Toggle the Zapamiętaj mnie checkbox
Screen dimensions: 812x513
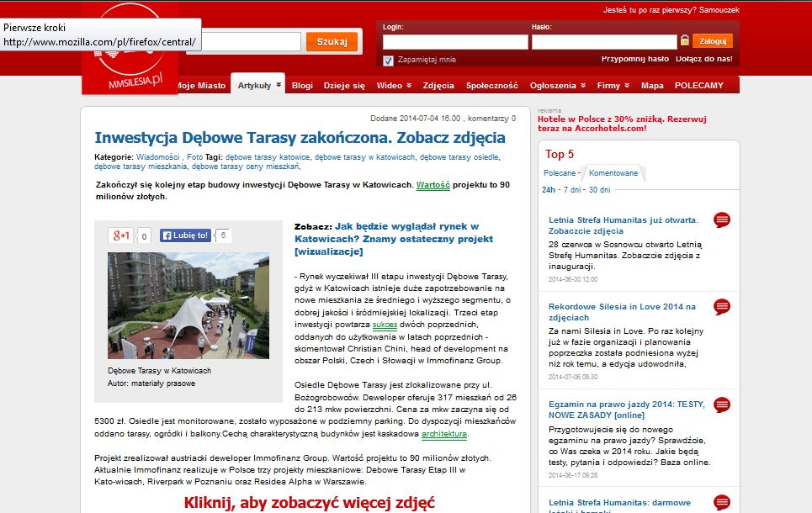pos(388,61)
